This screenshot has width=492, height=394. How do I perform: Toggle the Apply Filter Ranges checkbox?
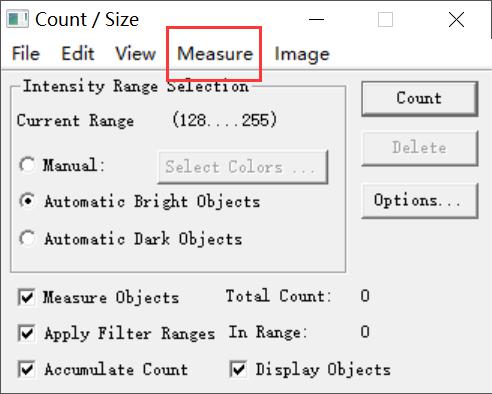27,333
